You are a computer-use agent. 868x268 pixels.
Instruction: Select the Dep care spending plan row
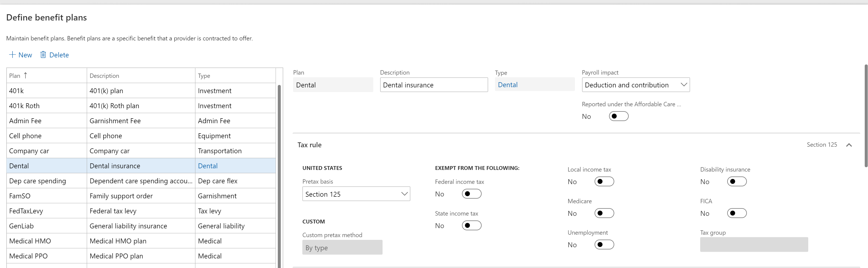pyautogui.click(x=141, y=181)
